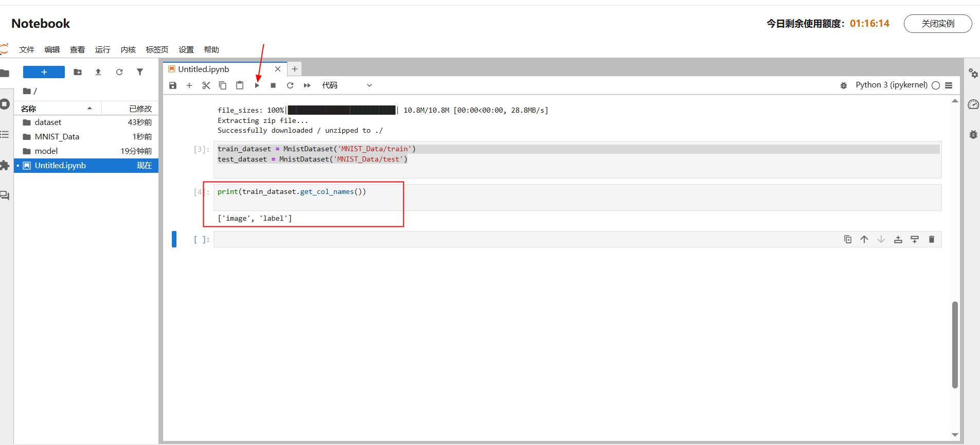Copy the selected cell from notebook toolbar
Viewport: 980px width, 445px height.
tap(223, 85)
